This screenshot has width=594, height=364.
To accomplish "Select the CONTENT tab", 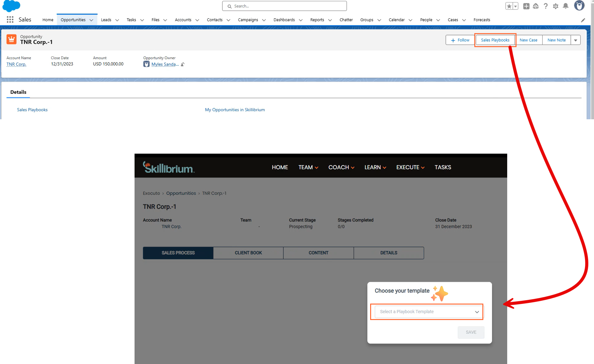I will (x=318, y=253).
